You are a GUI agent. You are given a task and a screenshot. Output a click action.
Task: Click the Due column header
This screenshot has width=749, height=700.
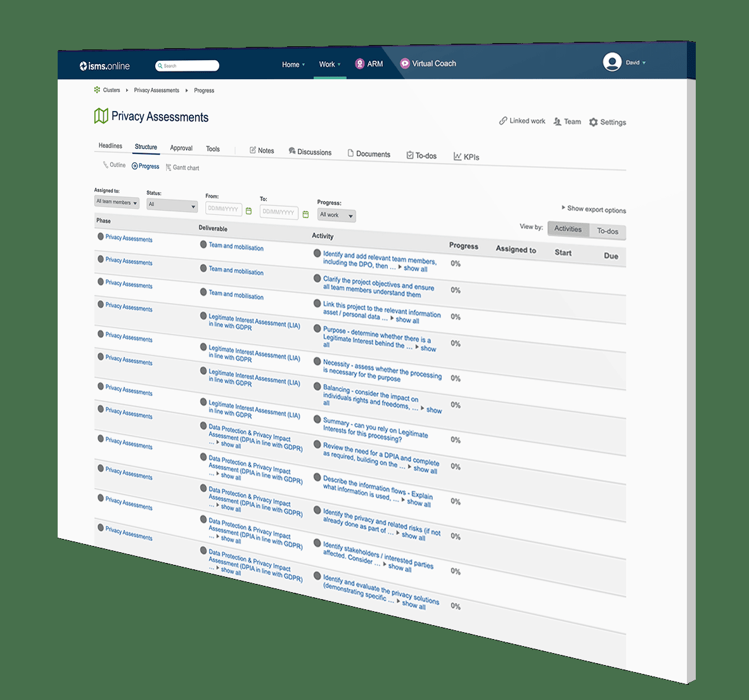pos(611,256)
